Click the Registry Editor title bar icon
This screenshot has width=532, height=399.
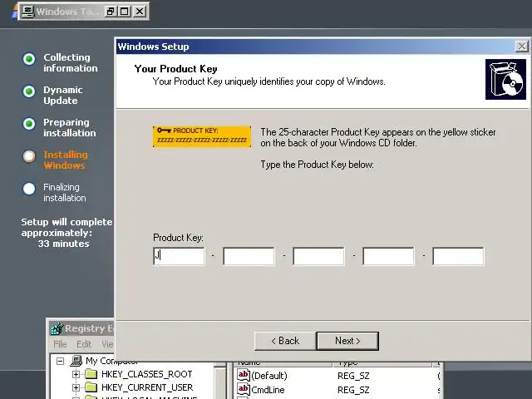click(x=57, y=328)
